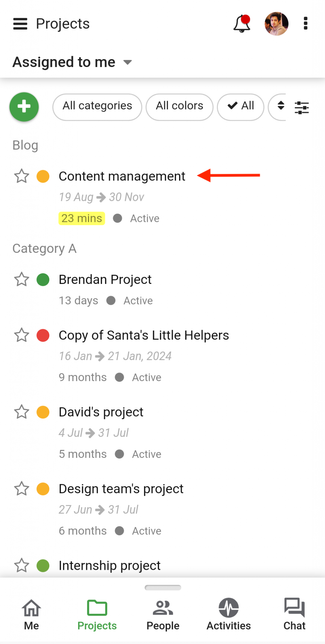
Task: Open the Assigned to me dropdown
Action: (x=71, y=62)
